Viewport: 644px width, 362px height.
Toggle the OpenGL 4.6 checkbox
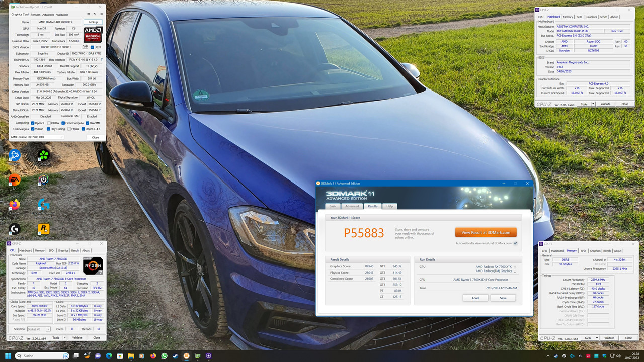coord(83,129)
